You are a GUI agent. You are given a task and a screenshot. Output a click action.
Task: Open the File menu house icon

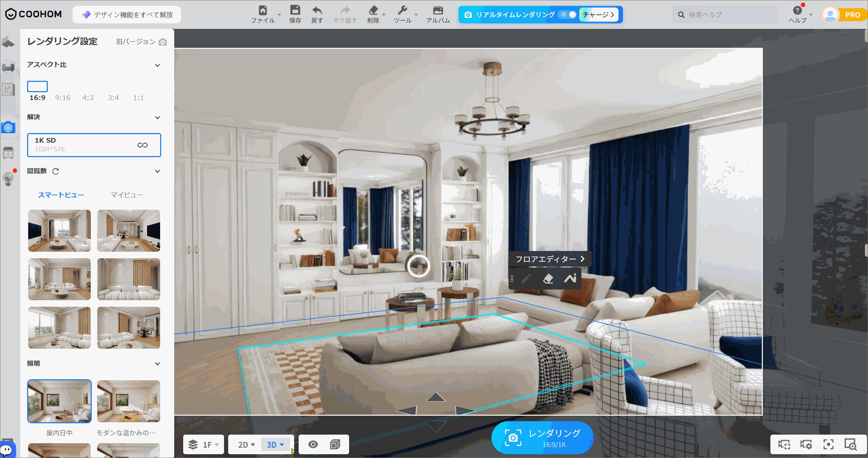263,10
